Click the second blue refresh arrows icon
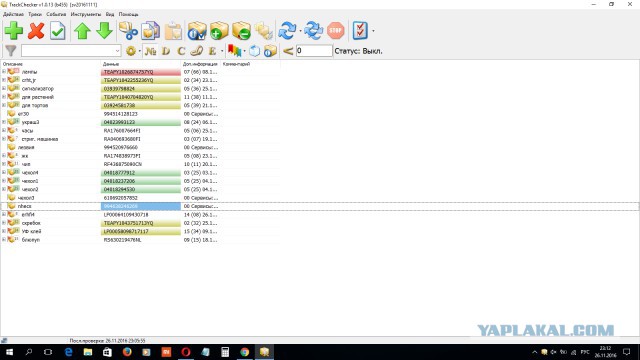Screen dimensions: 640x360 click(x=313, y=31)
